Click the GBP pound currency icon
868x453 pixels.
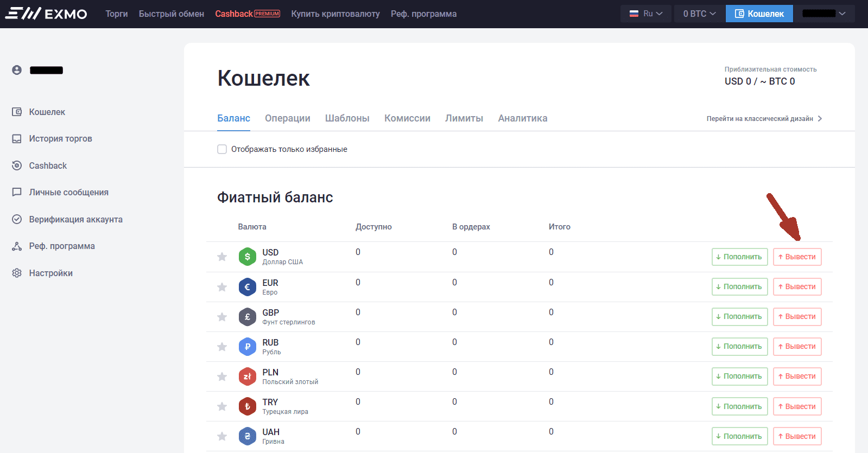click(x=248, y=317)
